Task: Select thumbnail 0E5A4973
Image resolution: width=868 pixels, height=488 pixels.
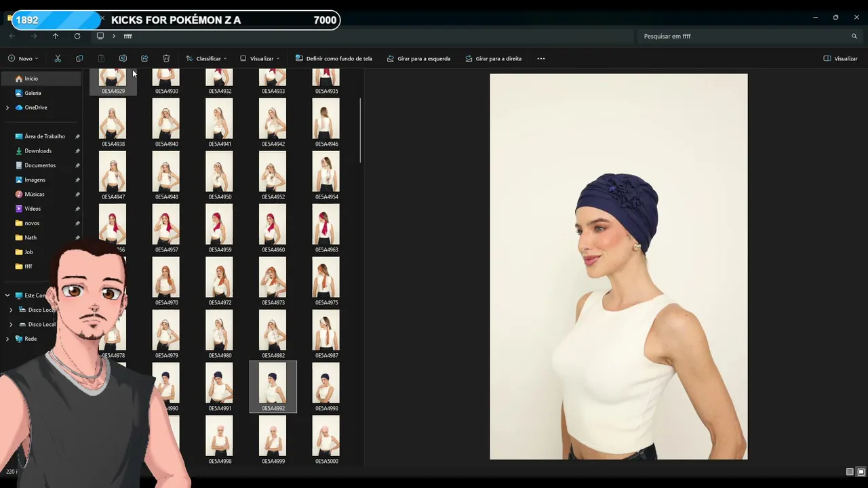Action: 273,281
